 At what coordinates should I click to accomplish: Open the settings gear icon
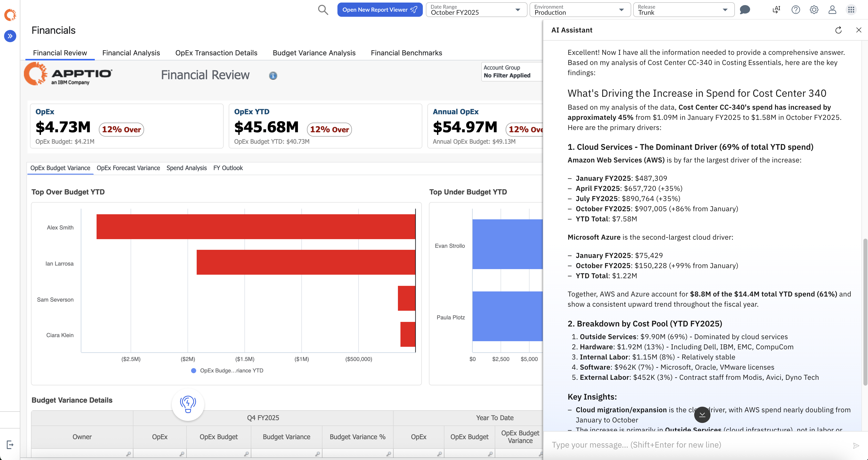(814, 10)
